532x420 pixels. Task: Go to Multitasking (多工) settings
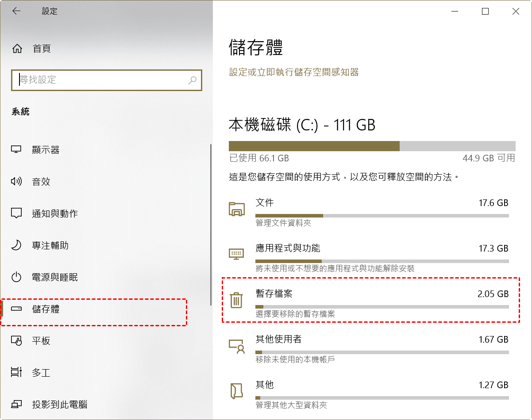pos(41,373)
